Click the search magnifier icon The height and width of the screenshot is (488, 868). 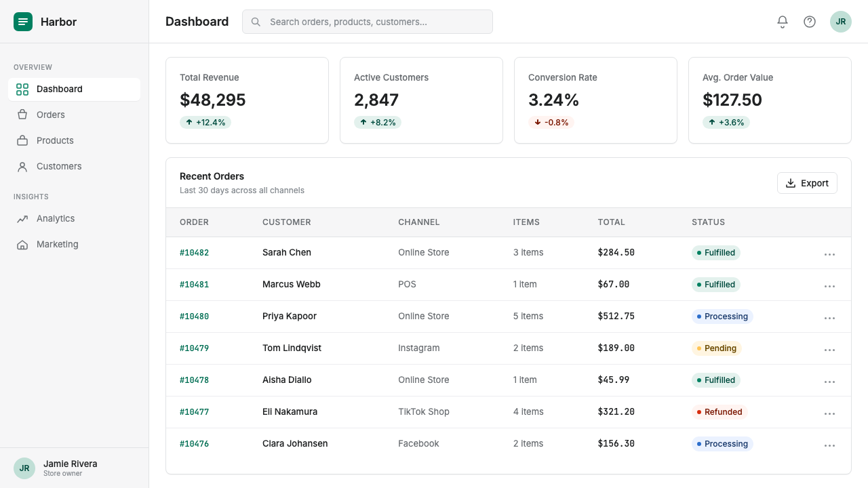click(x=256, y=22)
